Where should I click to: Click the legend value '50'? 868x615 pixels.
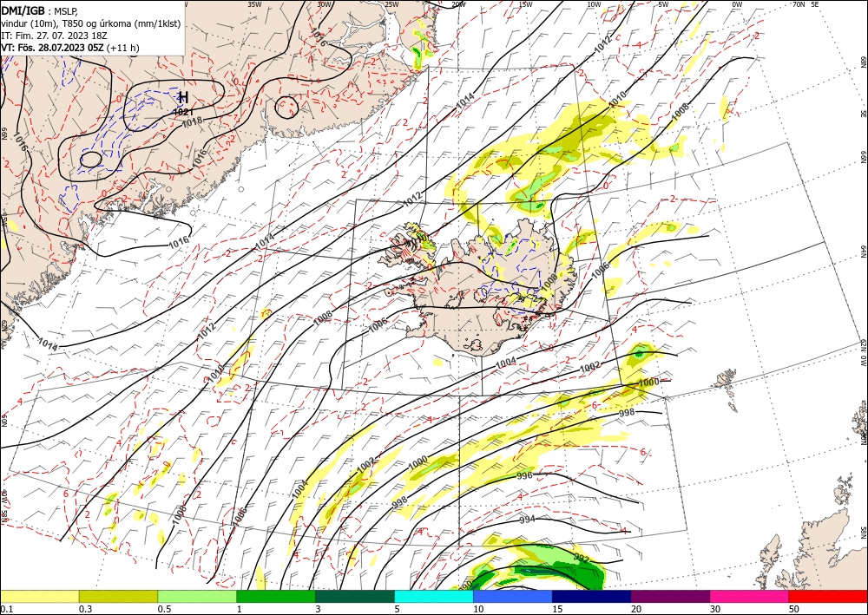(x=794, y=609)
